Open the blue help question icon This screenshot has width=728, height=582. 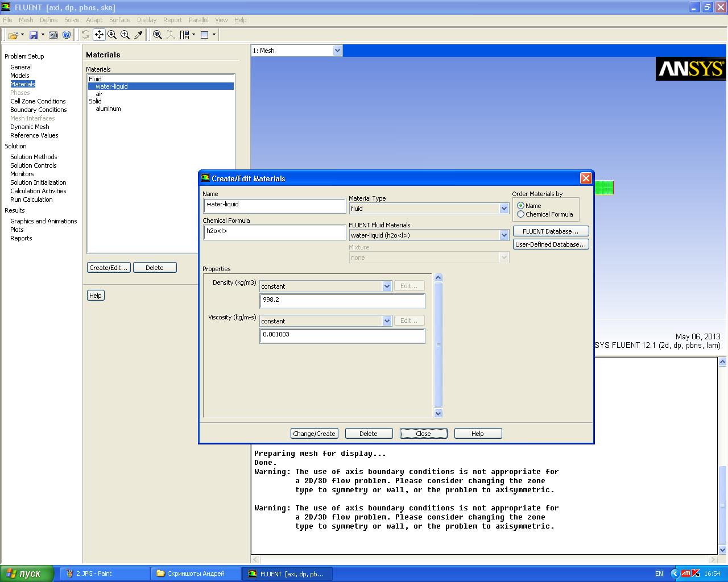(x=67, y=35)
